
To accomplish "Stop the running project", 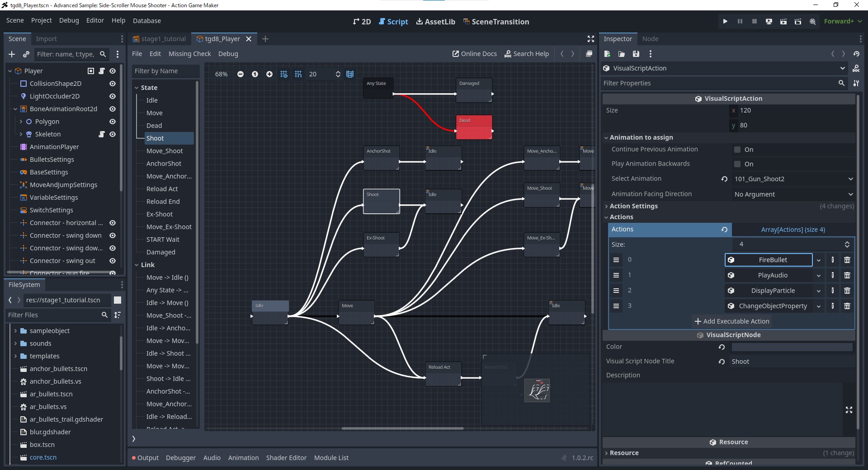I will 754,21.
